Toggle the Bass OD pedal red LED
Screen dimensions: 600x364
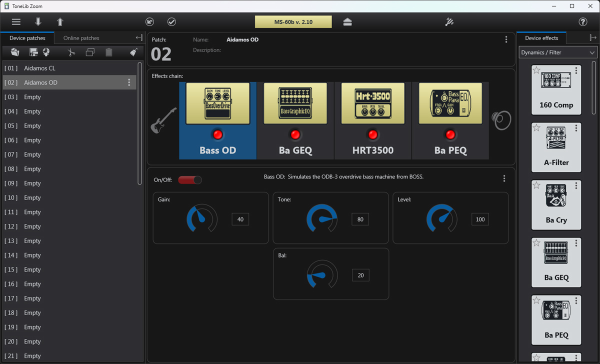pos(217,134)
